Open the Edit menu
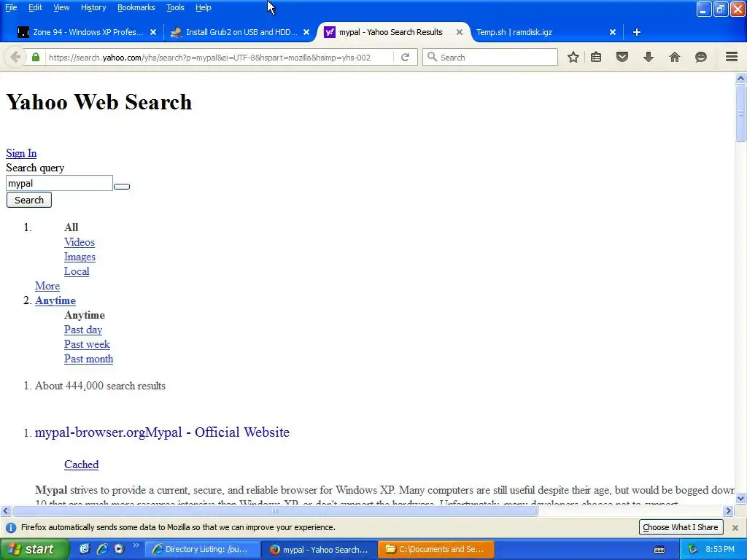Screen dimensions: 747x560 click(x=35, y=7)
